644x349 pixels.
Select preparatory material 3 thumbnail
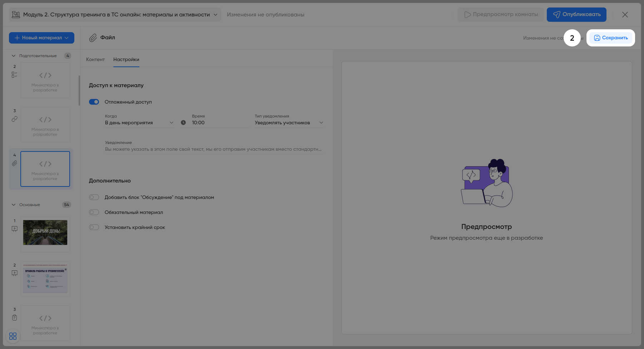(x=45, y=125)
